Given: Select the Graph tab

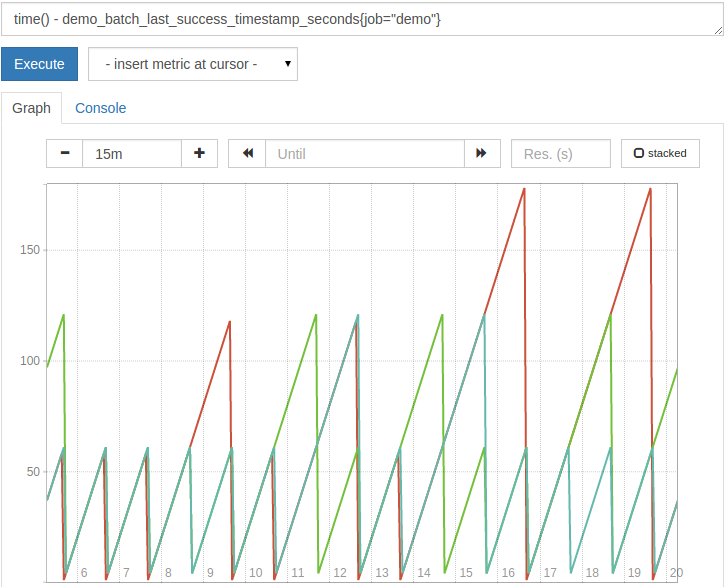Looking at the screenshot, I should click(31, 108).
